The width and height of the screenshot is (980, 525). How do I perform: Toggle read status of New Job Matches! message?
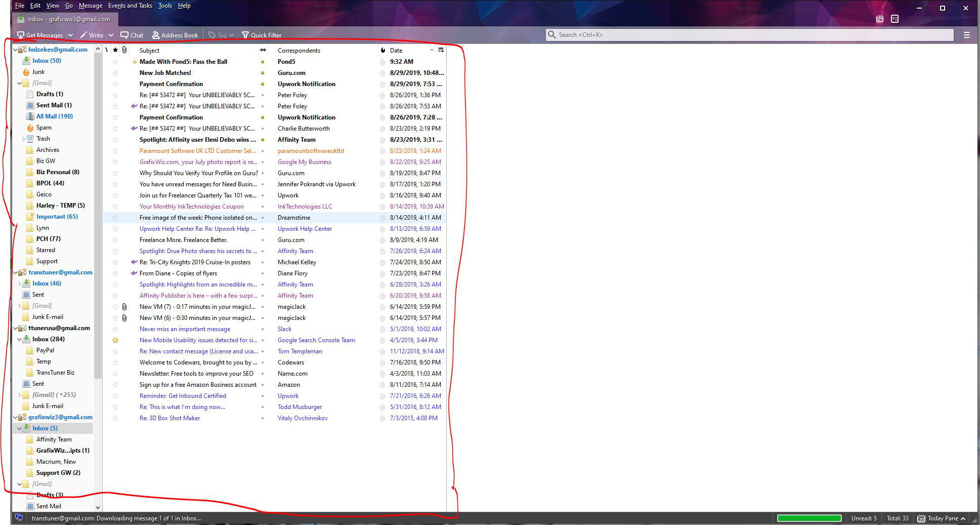click(263, 73)
